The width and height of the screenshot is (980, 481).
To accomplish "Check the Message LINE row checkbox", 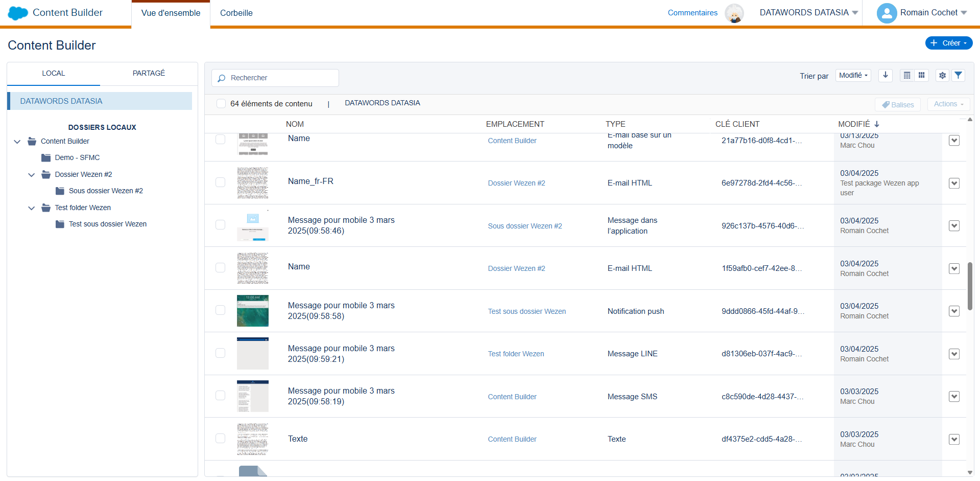I will click(x=220, y=353).
